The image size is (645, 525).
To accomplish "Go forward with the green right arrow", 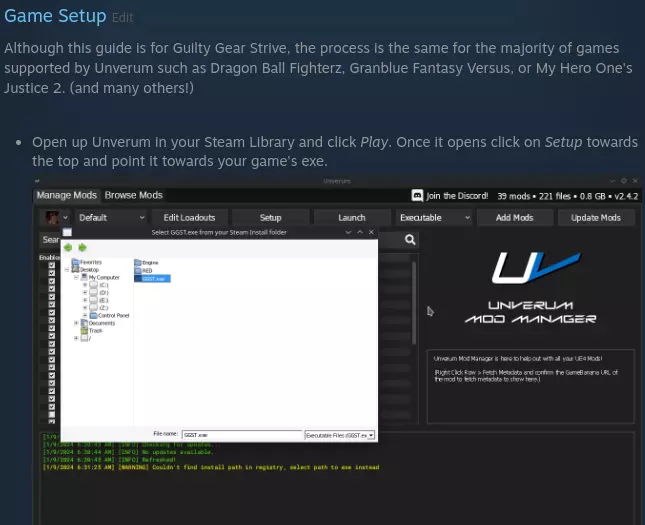I will pyautogui.click(x=82, y=247).
